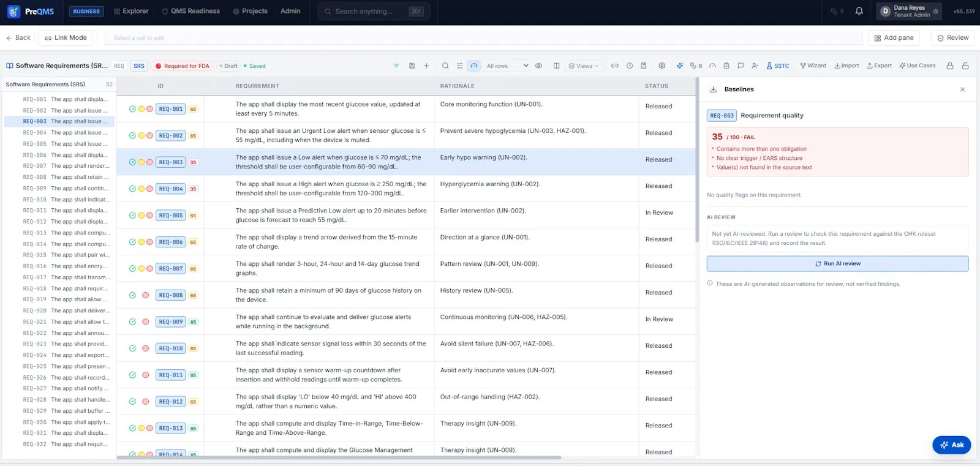The height and width of the screenshot is (466, 980).
Task: Toggle green check status for REQ-008
Action: 132,295
